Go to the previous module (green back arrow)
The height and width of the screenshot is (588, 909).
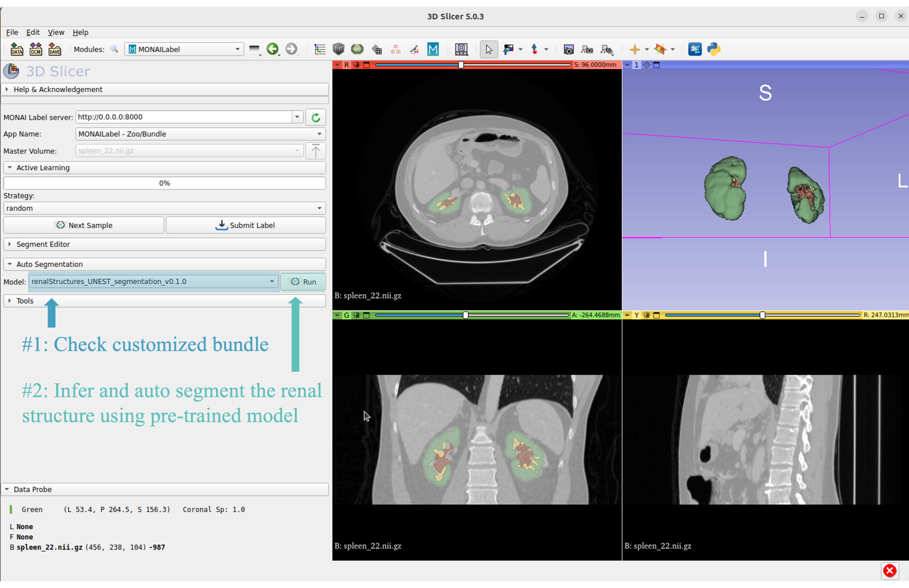(x=273, y=49)
